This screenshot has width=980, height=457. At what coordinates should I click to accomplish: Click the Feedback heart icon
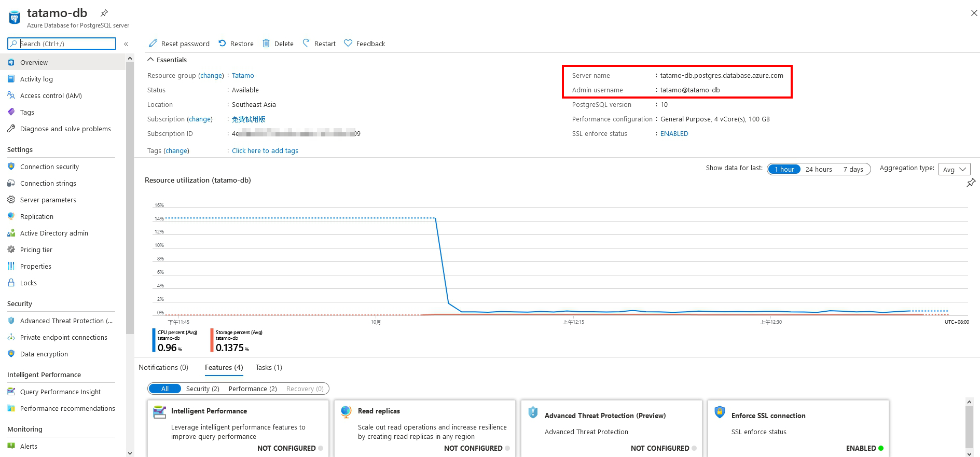coord(348,43)
